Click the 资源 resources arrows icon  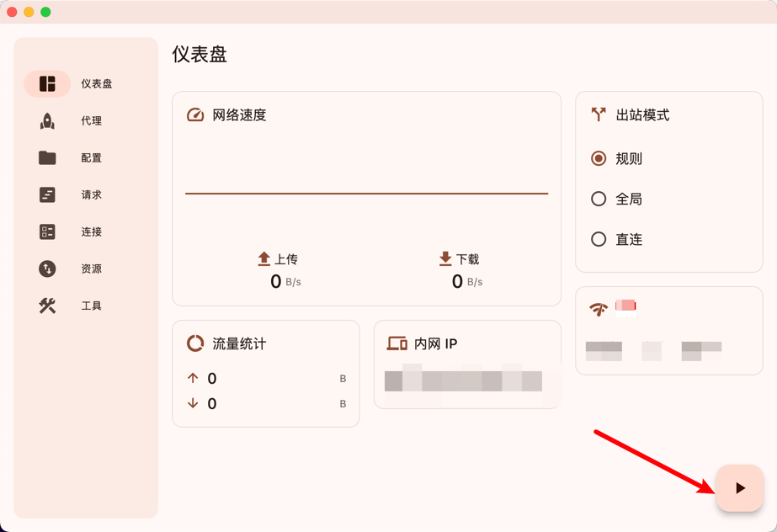[47, 269]
